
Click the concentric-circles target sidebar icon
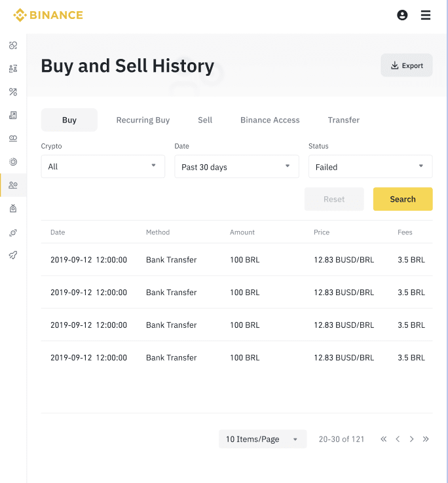click(x=13, y=162)
